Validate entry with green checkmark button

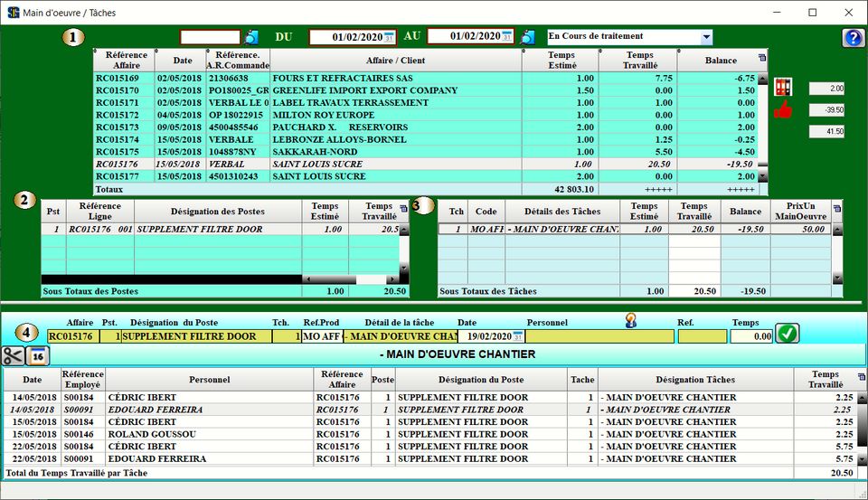click(788, 334)
